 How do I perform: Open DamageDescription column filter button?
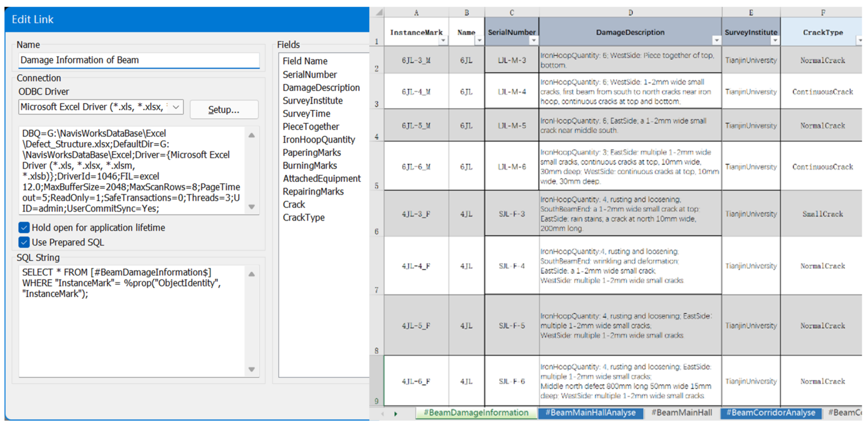click(x=716, y=40)
